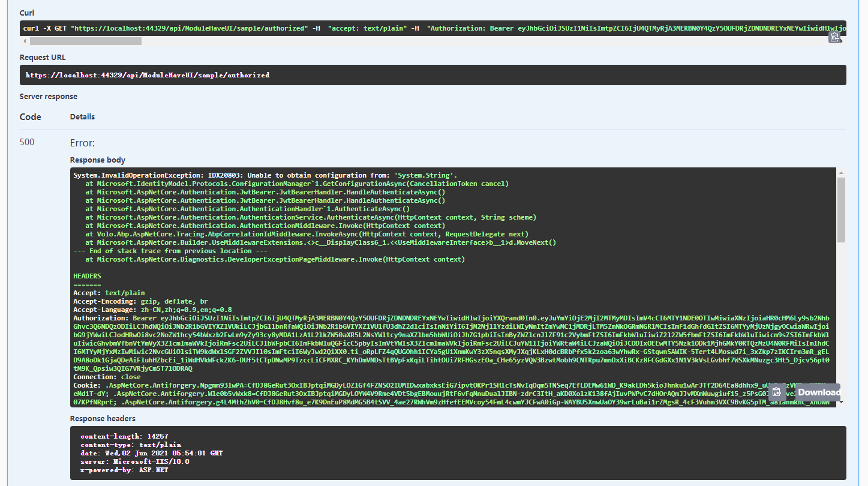Copy the curl command using the clipboard icon
Image resolution: width=868 pixels, height=486 pixels.
(x=836, y=37)
